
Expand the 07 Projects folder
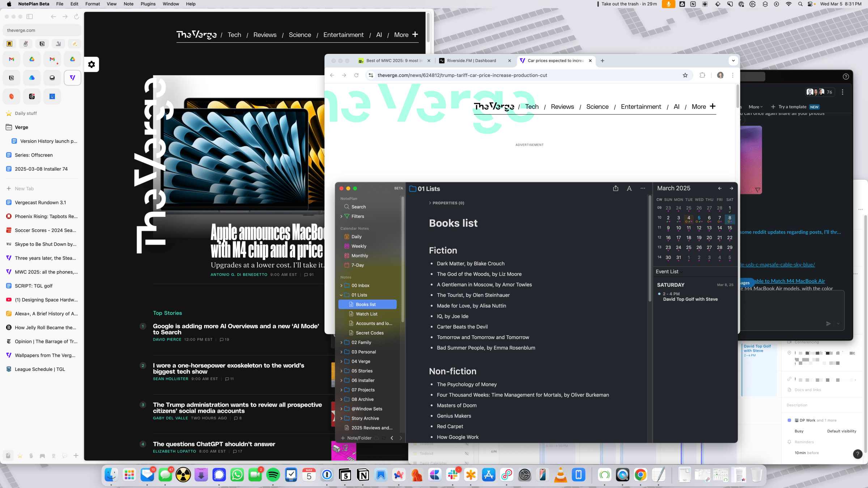coord(341,390)
